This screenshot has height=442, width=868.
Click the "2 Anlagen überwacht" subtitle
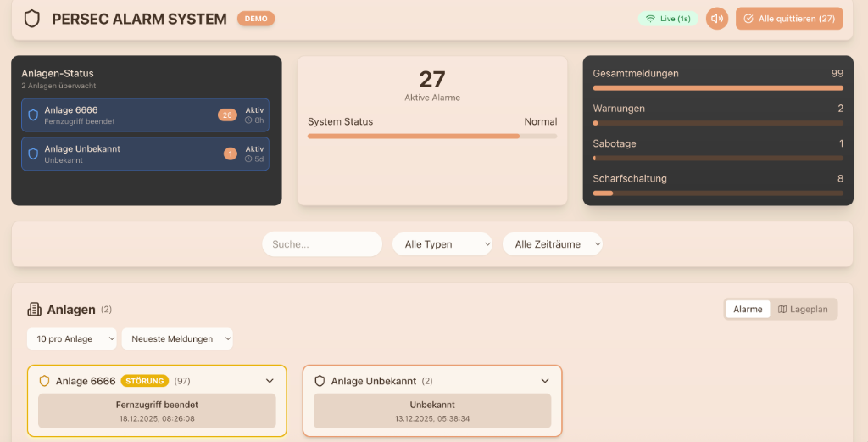58,86
